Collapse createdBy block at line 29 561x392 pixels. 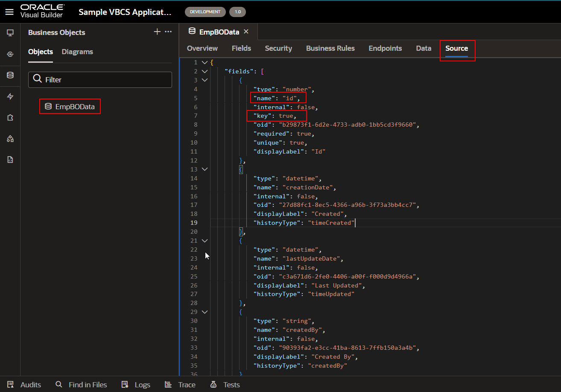pos(205,312)
